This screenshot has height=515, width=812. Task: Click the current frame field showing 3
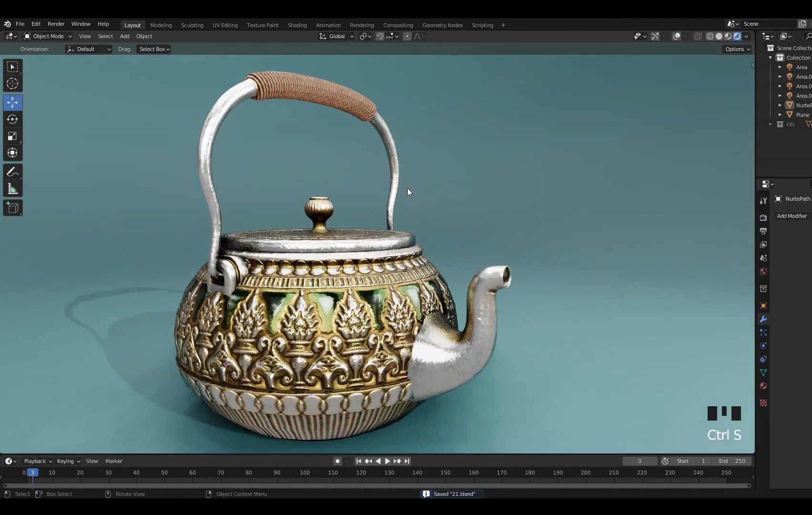pos(639,461)
